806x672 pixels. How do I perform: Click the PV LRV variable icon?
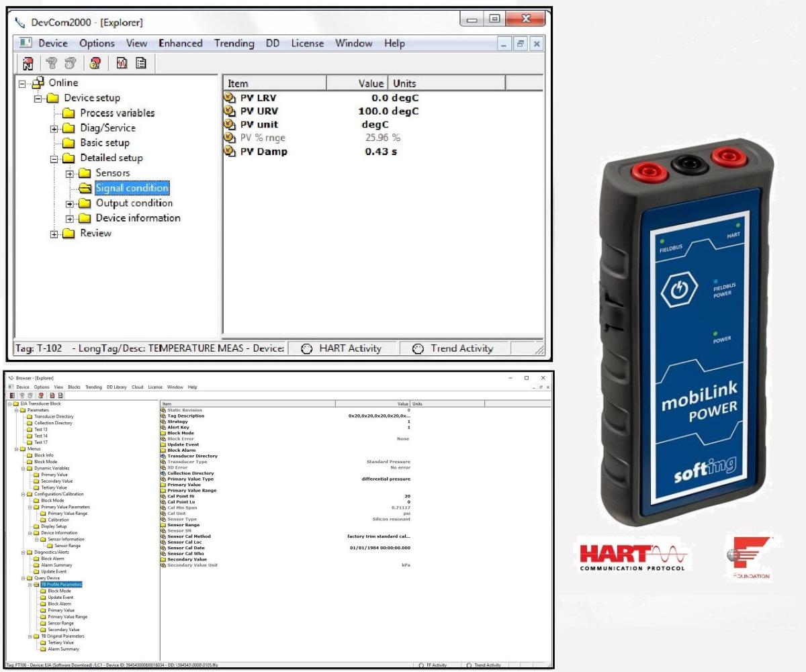click(x=231, y=98)
